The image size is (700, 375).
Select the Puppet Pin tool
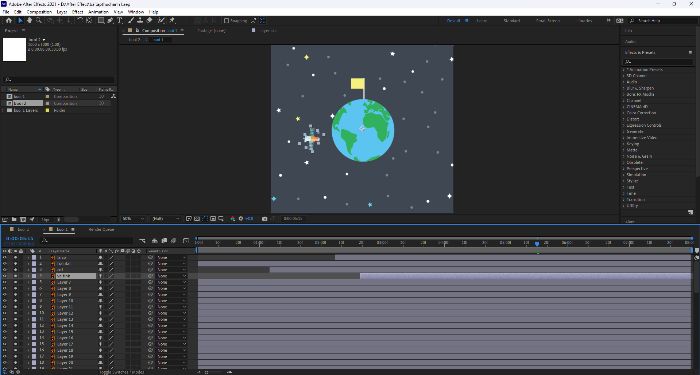pos(172,21)
